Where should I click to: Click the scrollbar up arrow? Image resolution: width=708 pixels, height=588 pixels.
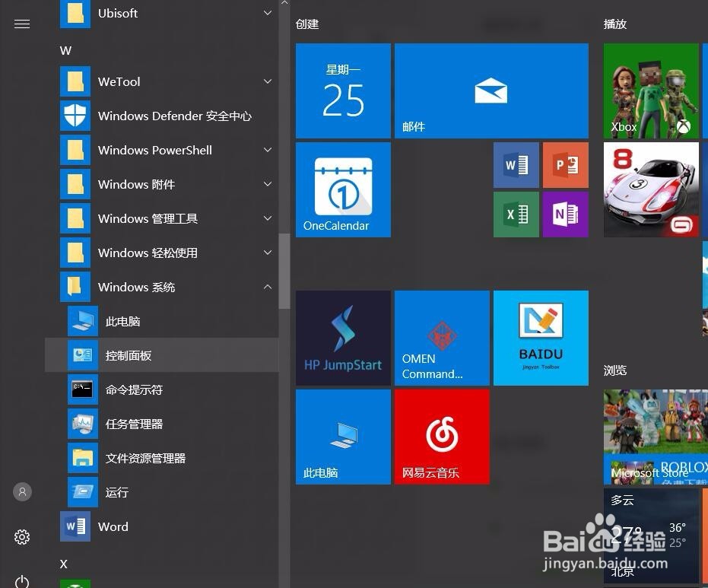[284, 3]
